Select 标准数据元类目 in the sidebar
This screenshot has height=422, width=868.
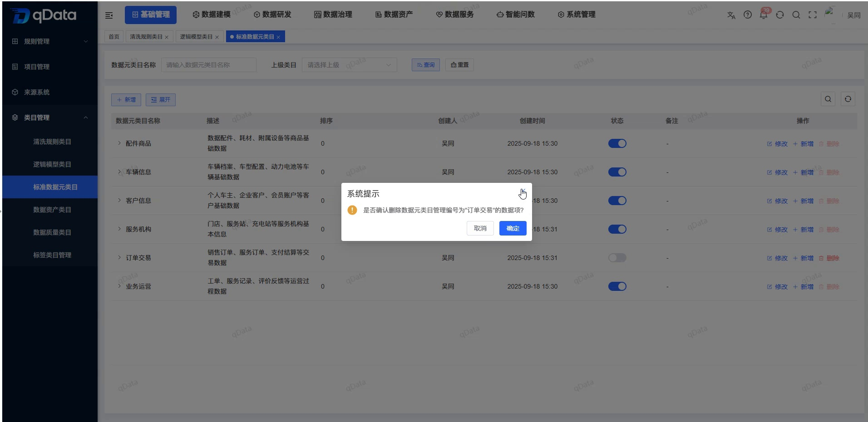click(x=50, y=187)
